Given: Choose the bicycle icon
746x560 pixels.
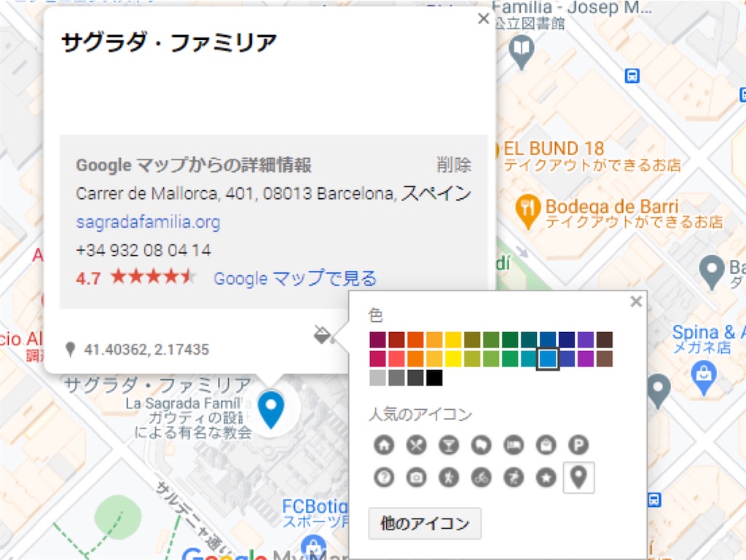Looking at the screenshot, I should coord(481,477).
